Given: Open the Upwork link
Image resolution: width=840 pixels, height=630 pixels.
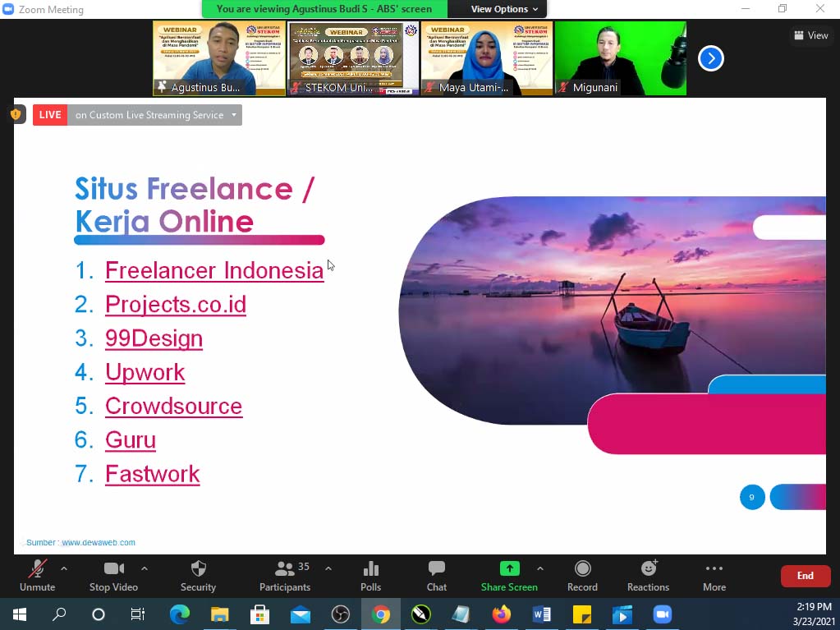Looking at the screenshot, I should 145,372.
